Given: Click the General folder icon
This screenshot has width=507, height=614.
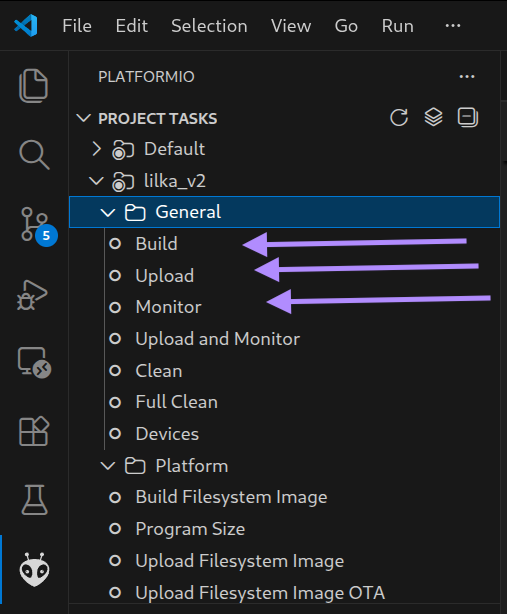Looking at the screenshot, I should click(135, 213).
